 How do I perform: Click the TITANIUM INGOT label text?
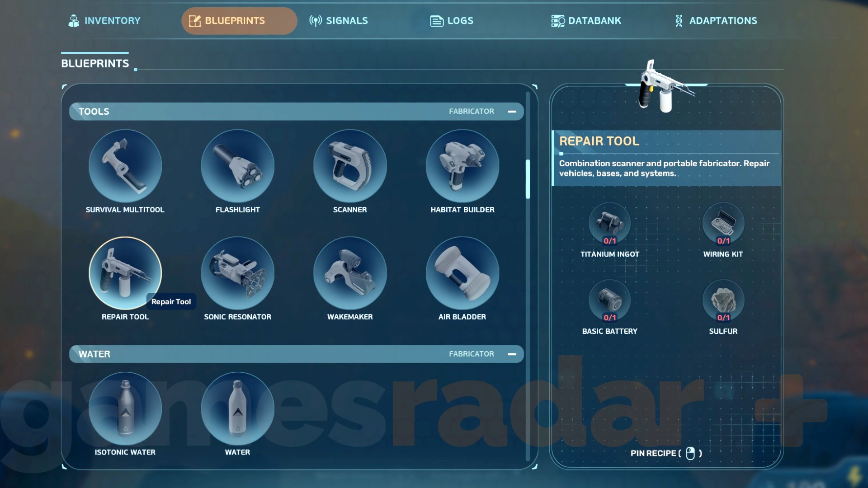pos(610,254)
